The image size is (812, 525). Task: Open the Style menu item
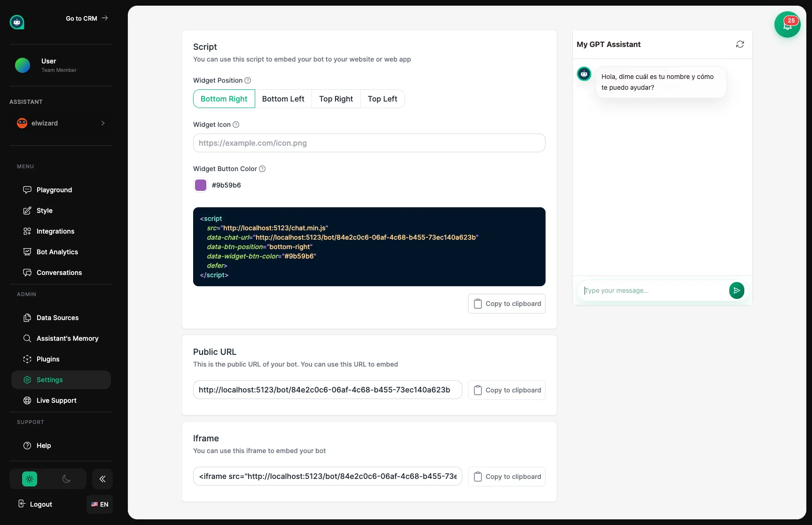coord(61,211)
